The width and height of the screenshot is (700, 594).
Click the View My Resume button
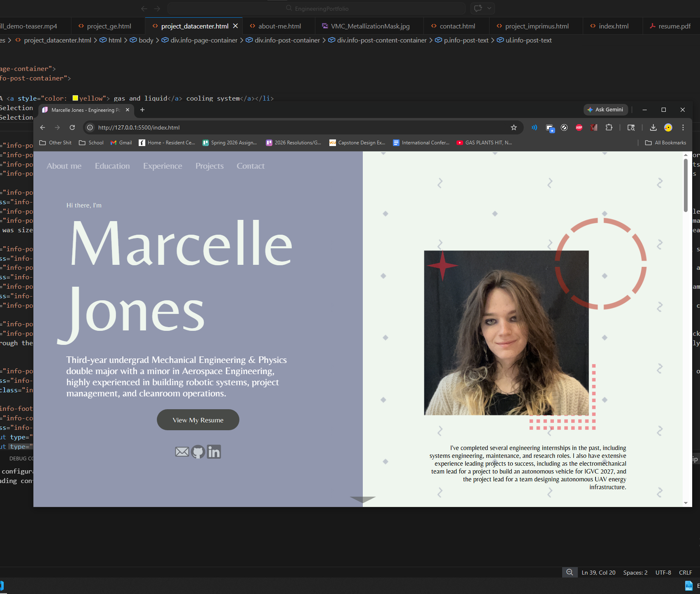198,420
